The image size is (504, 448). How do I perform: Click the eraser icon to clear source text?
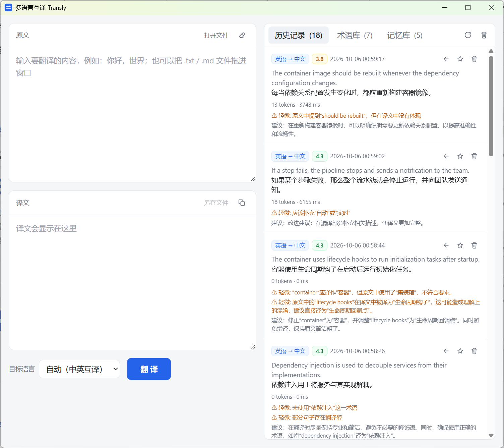pos(242,35)
